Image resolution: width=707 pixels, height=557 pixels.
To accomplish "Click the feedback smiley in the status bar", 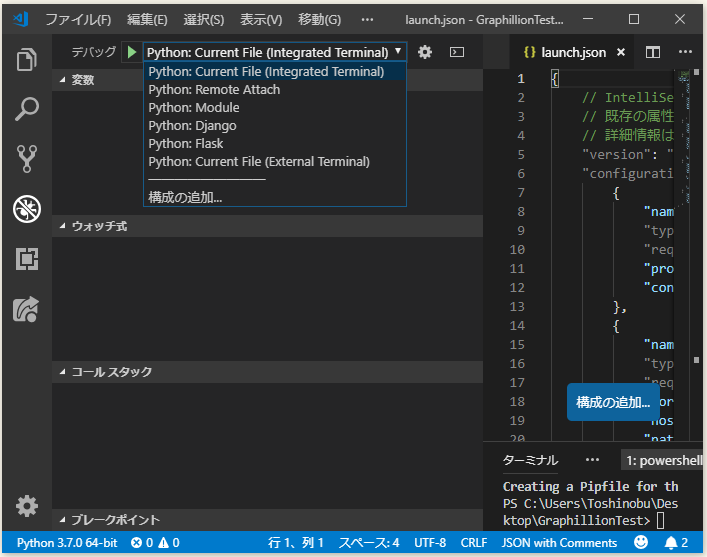I will (641, 542).
